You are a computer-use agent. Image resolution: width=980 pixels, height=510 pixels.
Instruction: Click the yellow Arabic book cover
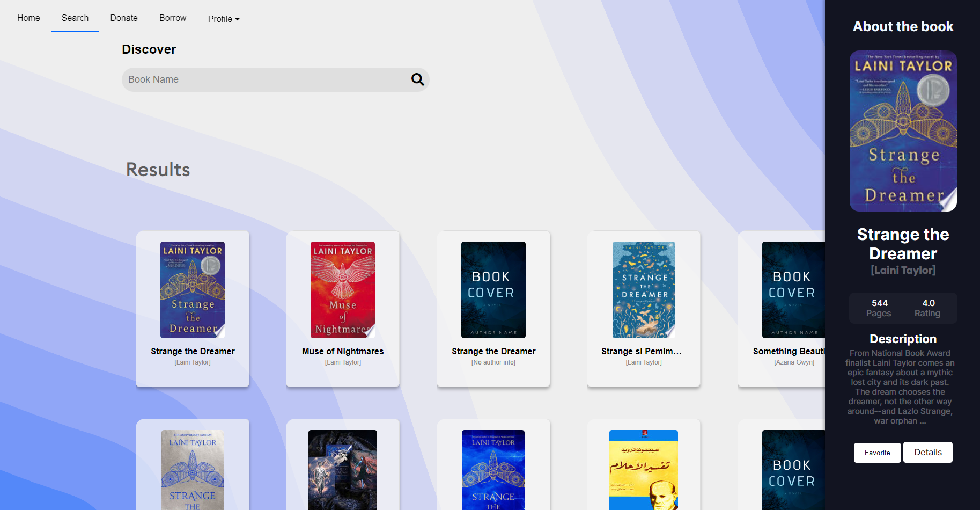[x=644, y=470]
